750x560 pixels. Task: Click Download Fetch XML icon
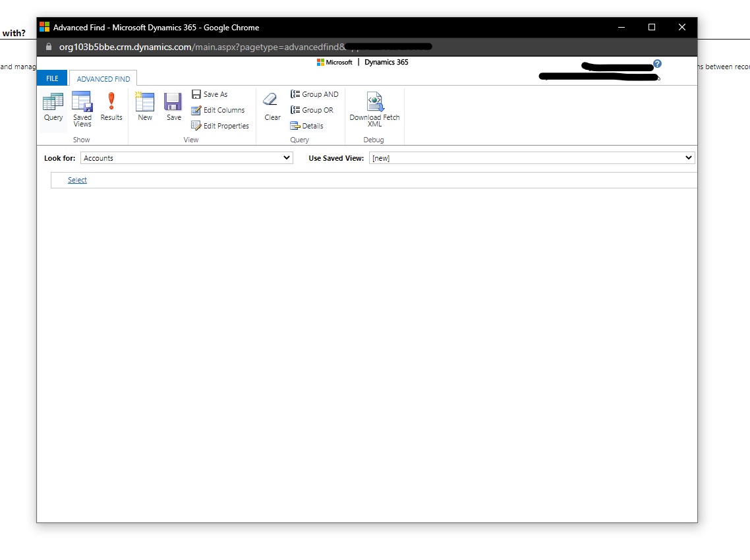[374, 109]
